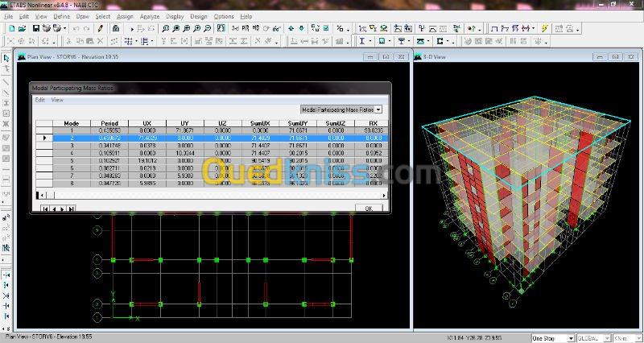The width and height of the screenshot is (644, 343).
Task: Set the 3-d view toolbar button
Action: (235, 28)
